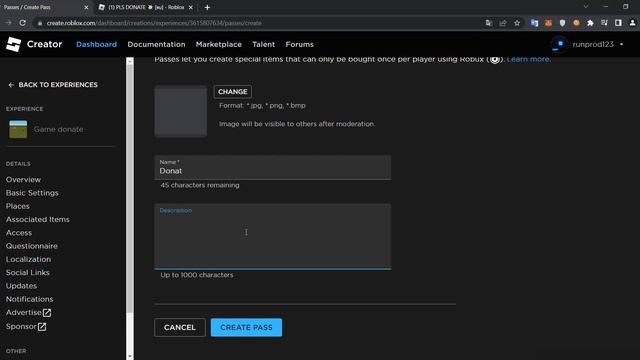Click the shield extension icon
640x360 pixels.
coord(562,23)
